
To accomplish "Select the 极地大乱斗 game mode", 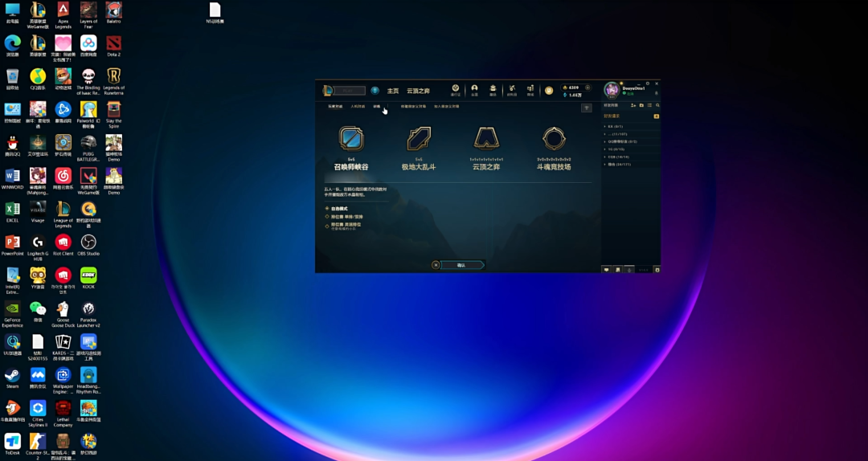I will point(419,148).
